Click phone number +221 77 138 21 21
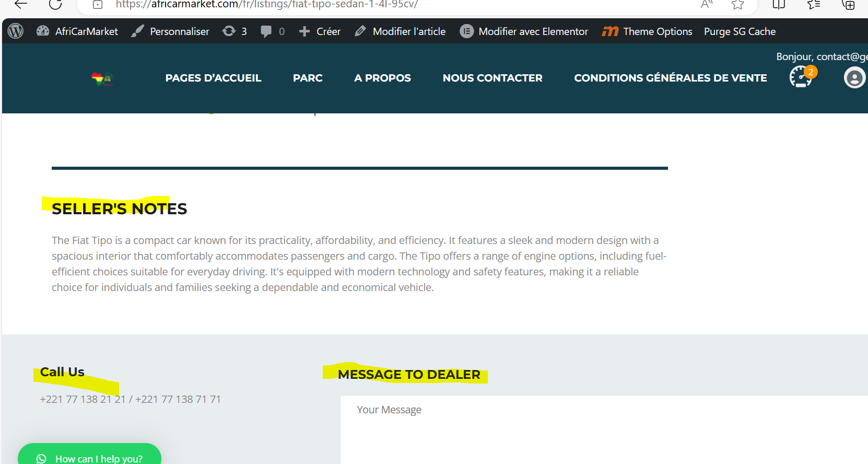Image resolution: width=868 pixels, height=464 pixels. point(83,399)
